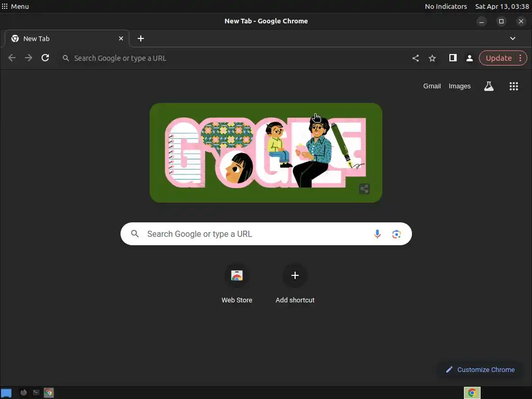Open the Web Store shortcut
Viewport: 532px width, 399px height.
click(x=237, y=284)
